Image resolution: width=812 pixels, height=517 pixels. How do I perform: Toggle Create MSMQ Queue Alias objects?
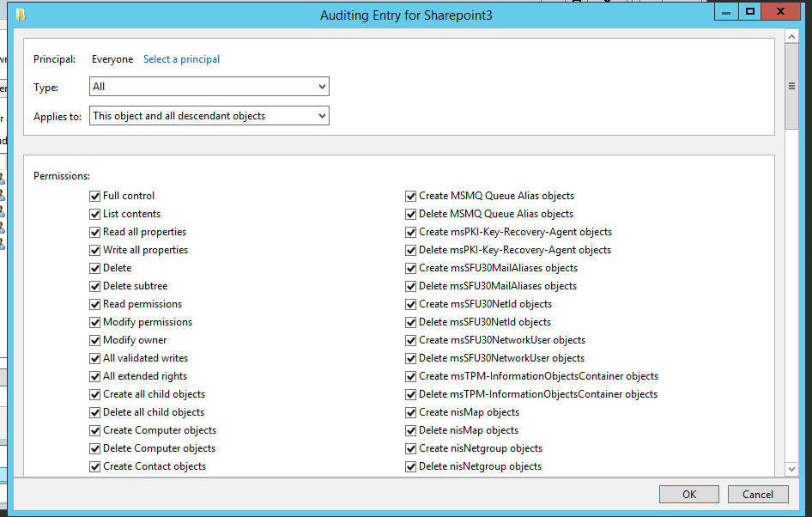[x=411, y=196]
